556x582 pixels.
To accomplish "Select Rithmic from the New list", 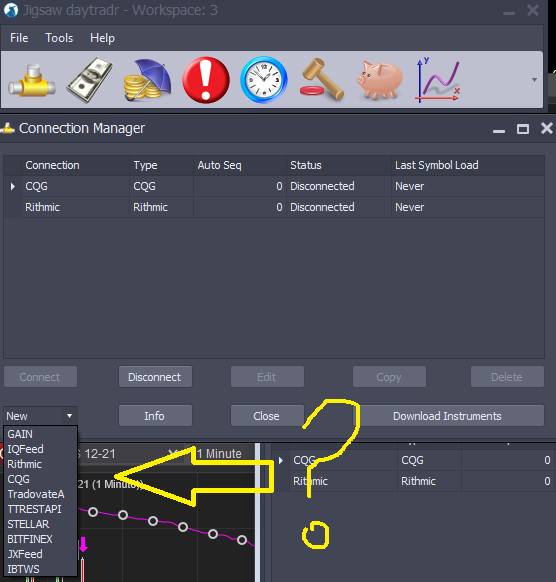I will point(40,464).
